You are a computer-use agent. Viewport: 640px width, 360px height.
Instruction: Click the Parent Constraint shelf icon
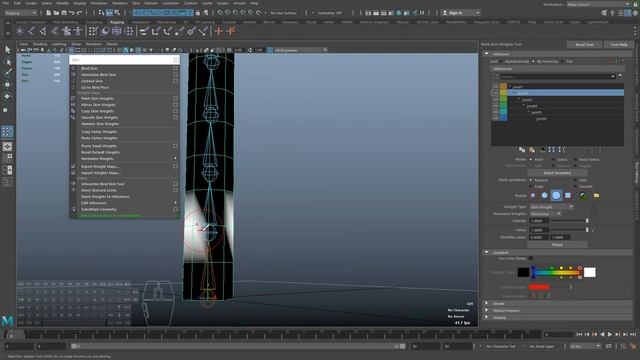click(x=144, y=31)
